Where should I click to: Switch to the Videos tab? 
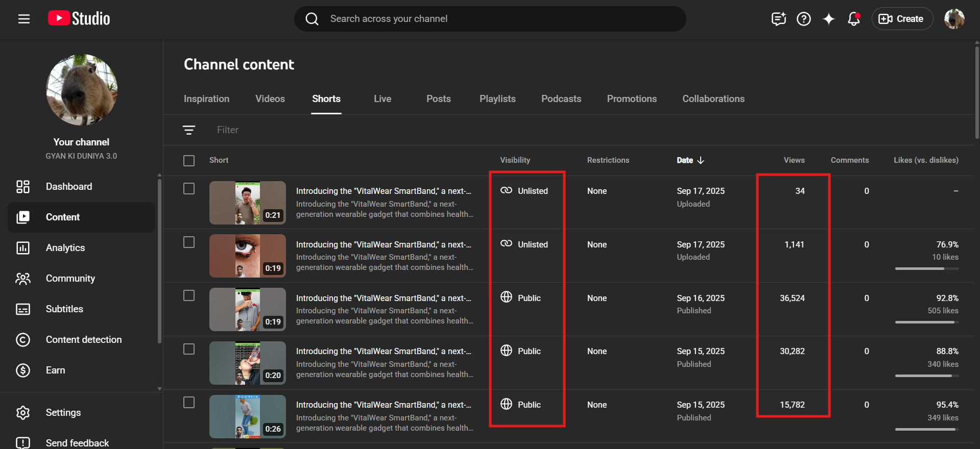tap(270, 99)
